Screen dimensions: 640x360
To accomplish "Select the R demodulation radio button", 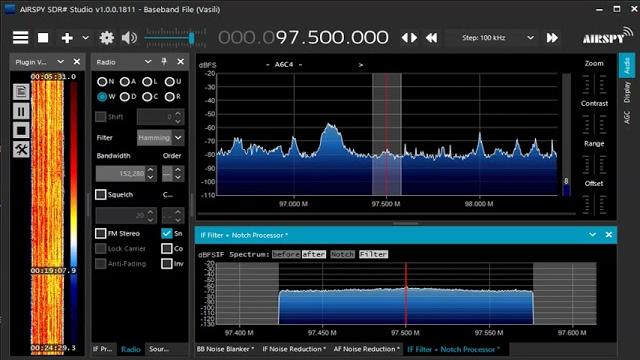I will click(x=169, y=97).
